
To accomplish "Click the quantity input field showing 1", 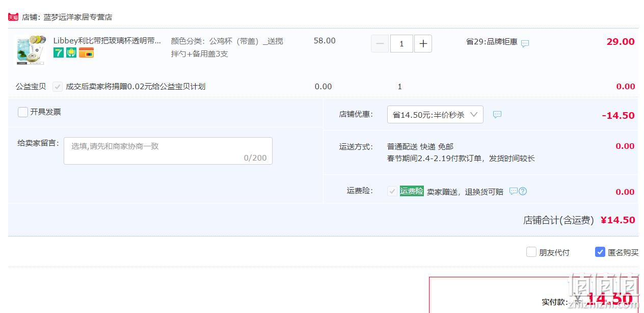I will pos(401,44).
